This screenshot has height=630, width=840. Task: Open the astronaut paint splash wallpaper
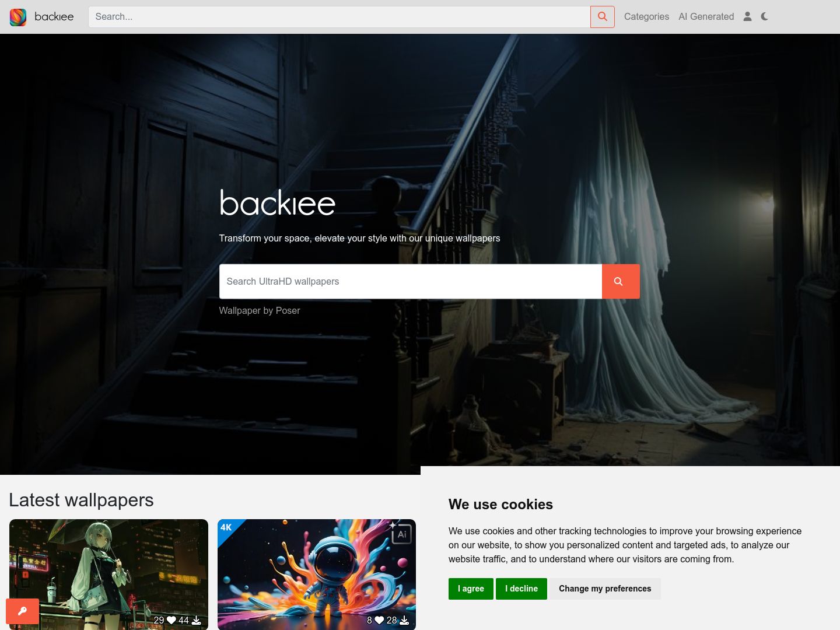(317, 575)
